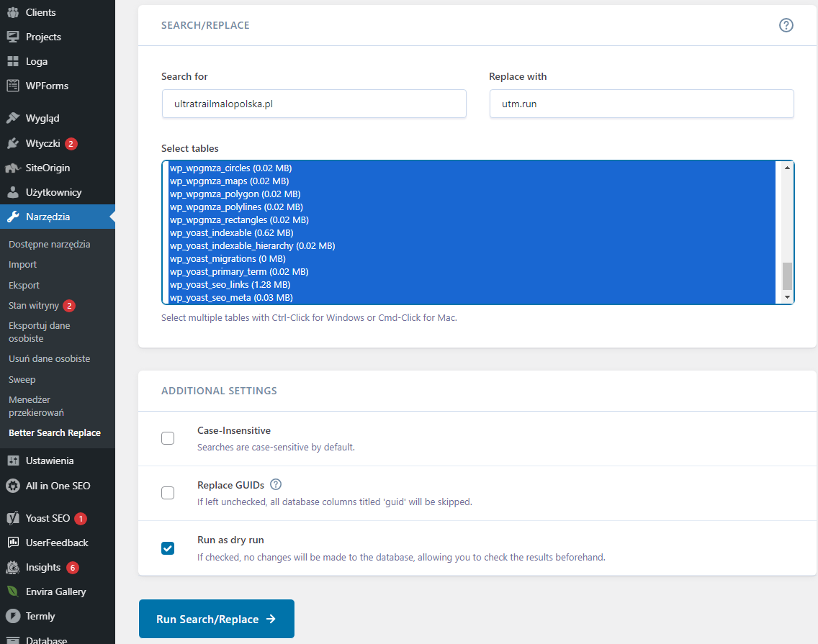Uncheck Run as dry run
818x644 pixels.
168,548
